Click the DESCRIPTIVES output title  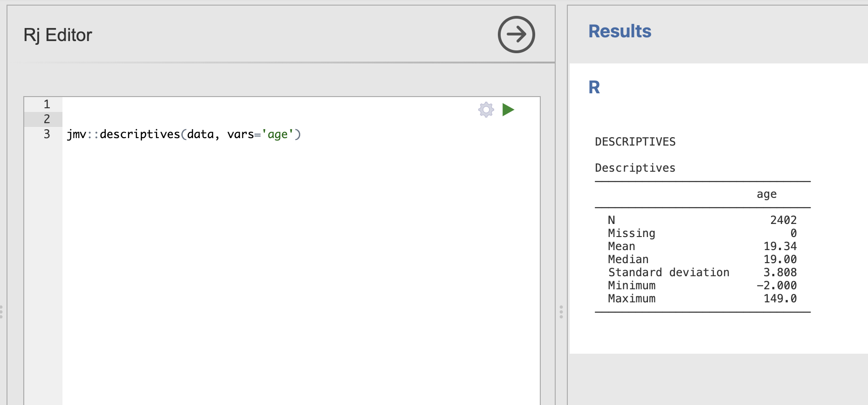coord(635,142)
